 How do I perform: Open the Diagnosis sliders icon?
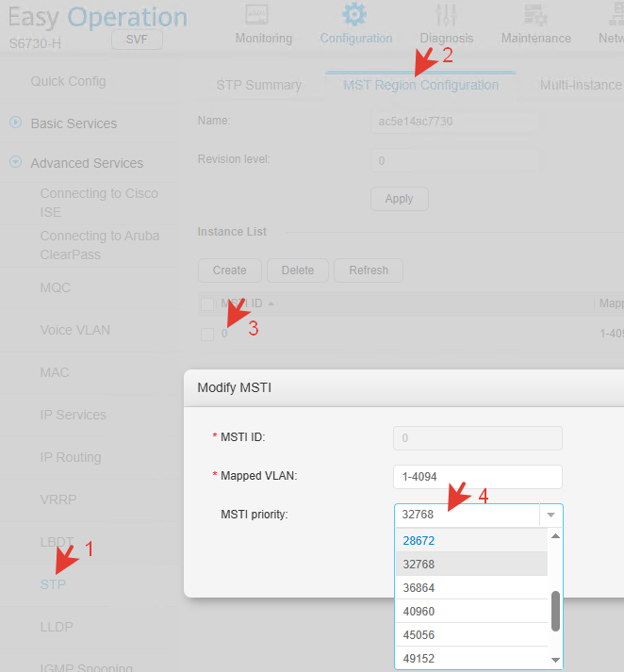click(446, 14)
